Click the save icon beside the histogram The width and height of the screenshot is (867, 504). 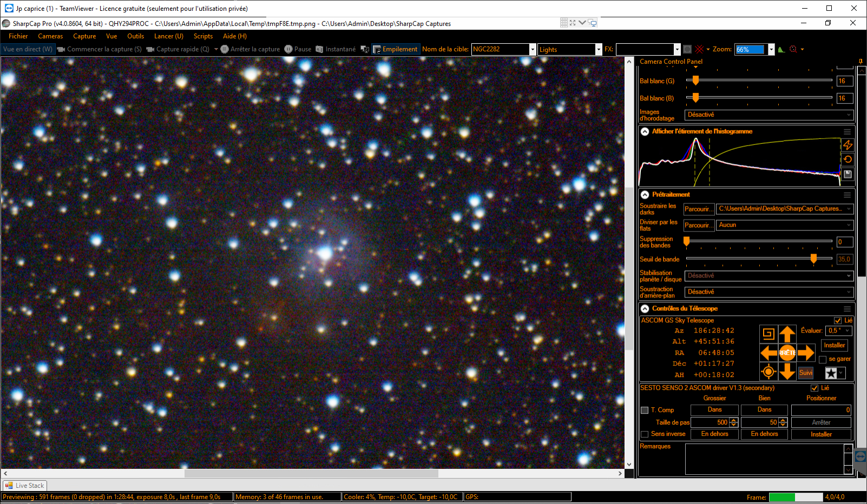[x=848, y=174]
